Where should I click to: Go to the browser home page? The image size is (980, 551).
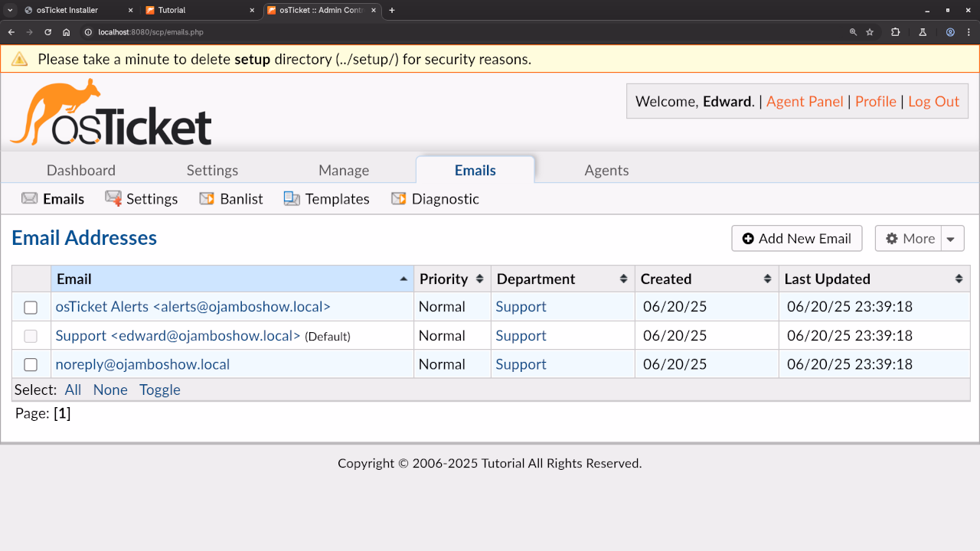67,32
